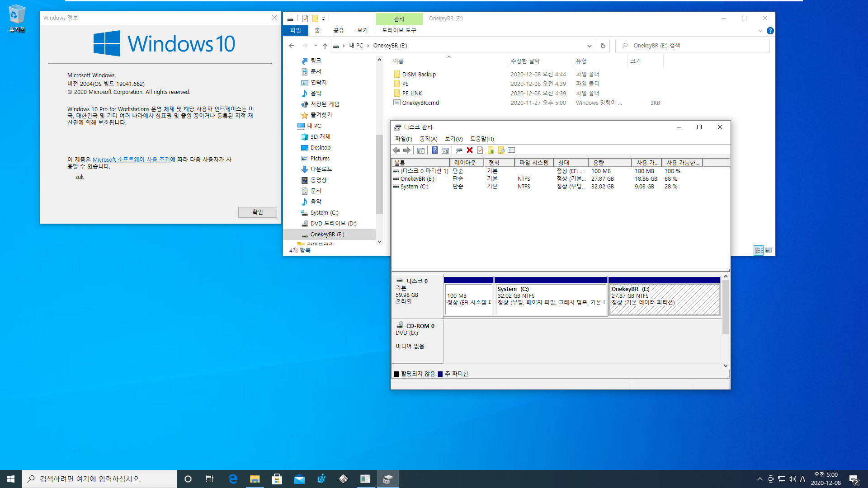This screenshot has height=488, width=868.
Task: Open 드라이브 도구 tab in Explorer
Action: pos(399,30)
